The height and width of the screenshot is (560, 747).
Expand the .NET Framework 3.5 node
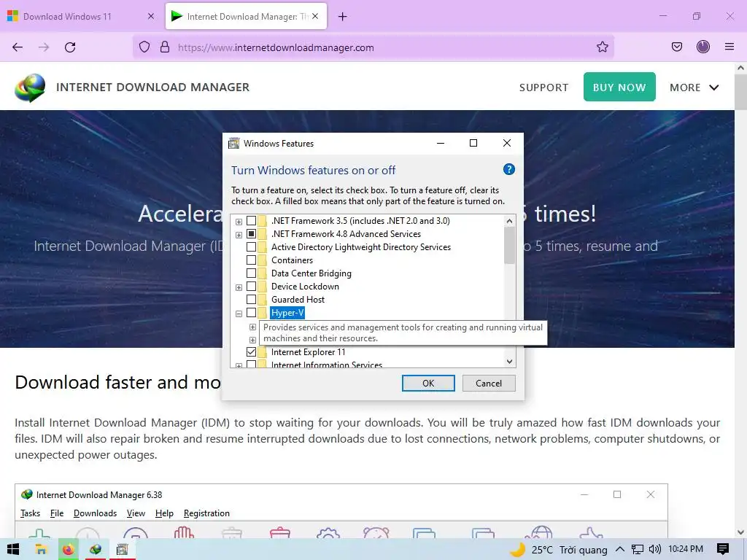point(239,222)
